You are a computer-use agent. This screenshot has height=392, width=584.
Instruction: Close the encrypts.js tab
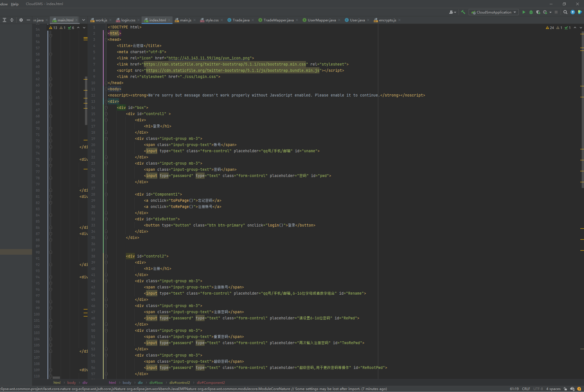399,20
